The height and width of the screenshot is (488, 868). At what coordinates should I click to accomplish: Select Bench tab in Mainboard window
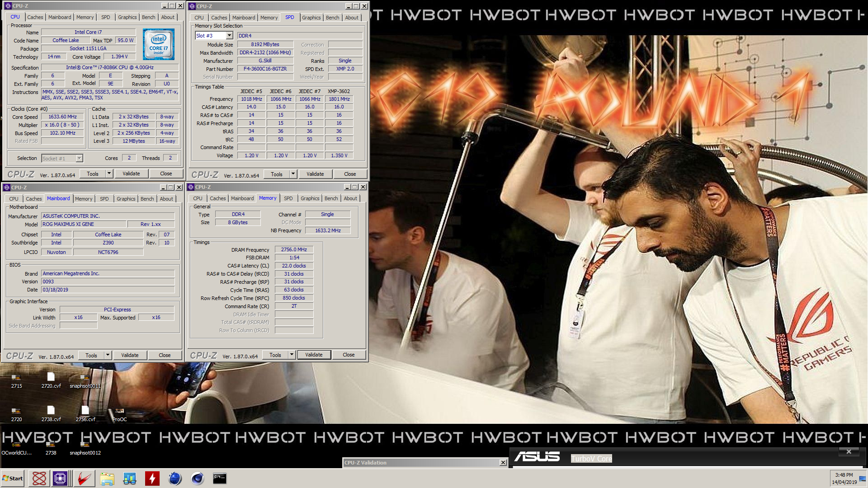pos(147,199)
